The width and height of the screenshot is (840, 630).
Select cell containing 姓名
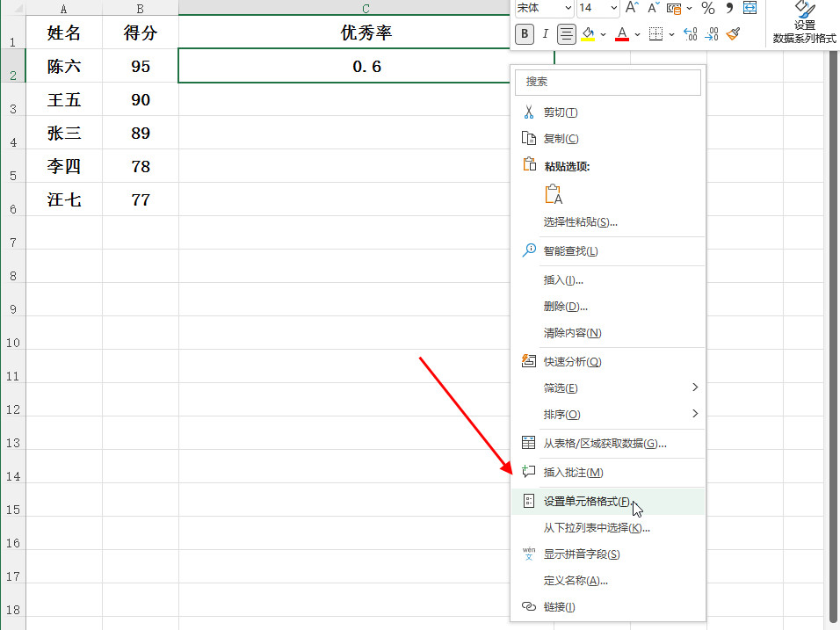[64, 33]
